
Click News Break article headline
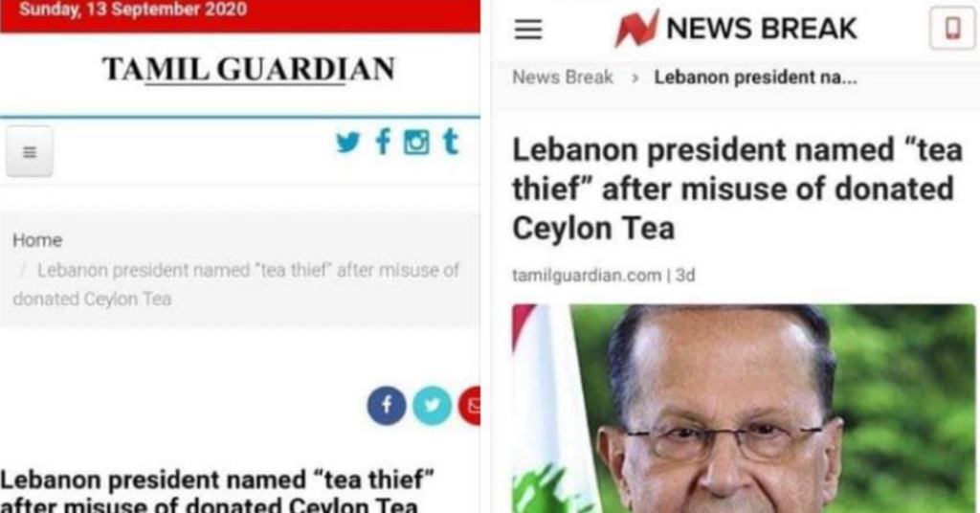point(737,189)
